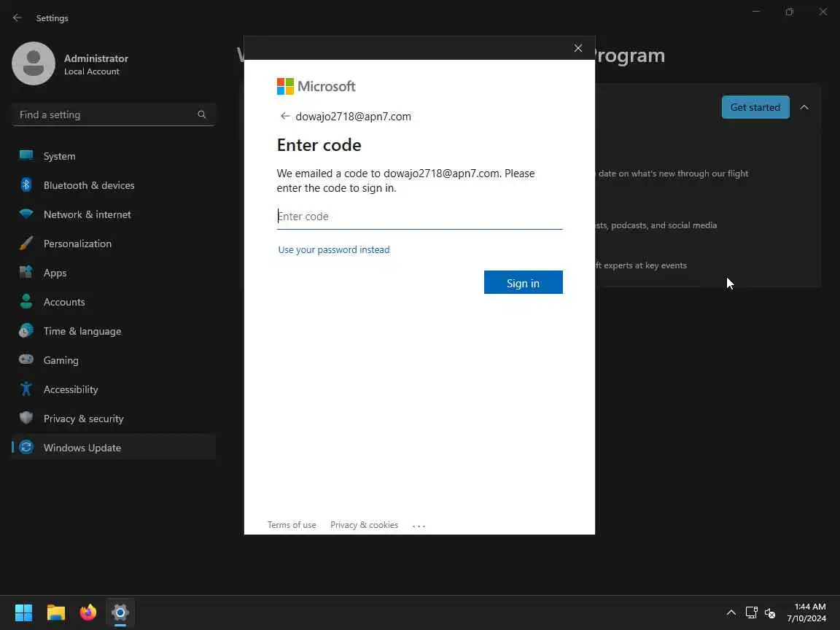The height and width of the screenshot is (630, 840).
Task: Click the Network & internet wifi icon
Action: 26,214
